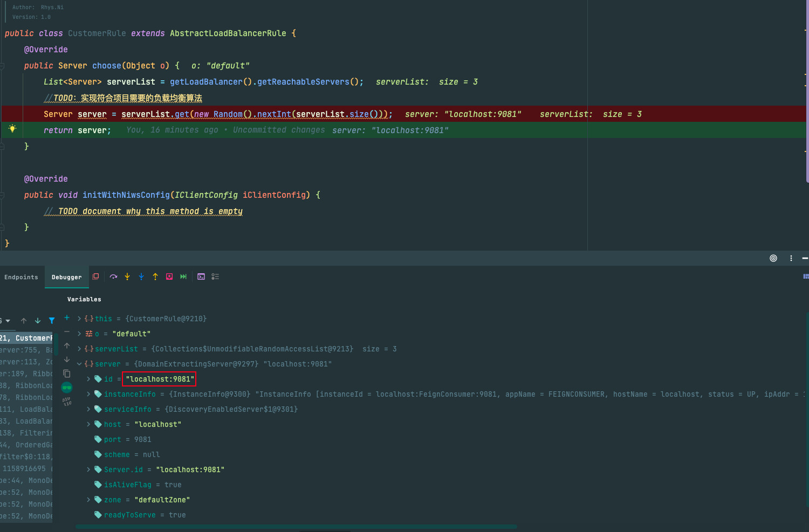Screen dimensions: 809x532
Task: Expand the 'this' variable node
Action: coord(79,319)
